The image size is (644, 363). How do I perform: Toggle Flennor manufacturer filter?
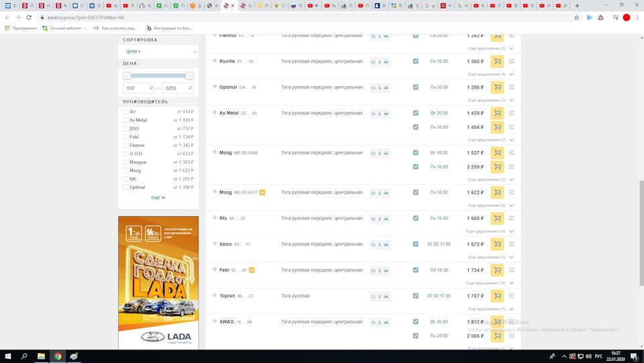(125, 146)
